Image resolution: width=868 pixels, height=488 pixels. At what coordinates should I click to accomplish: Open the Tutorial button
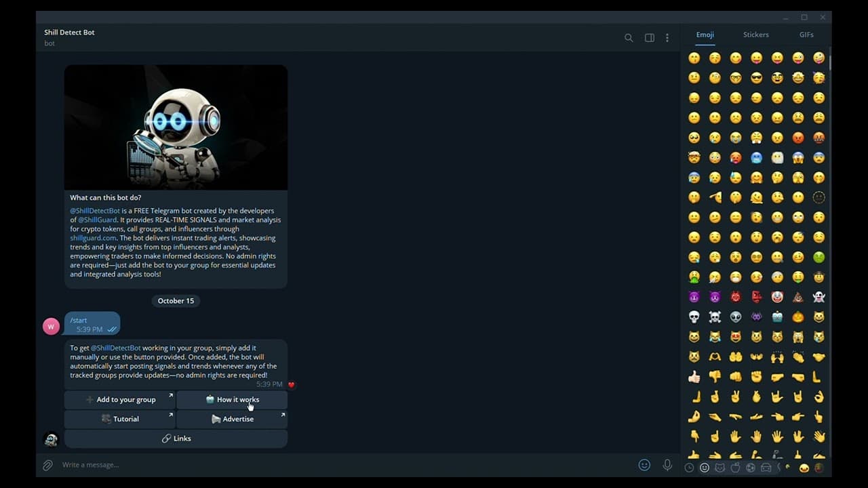[119, 419]
